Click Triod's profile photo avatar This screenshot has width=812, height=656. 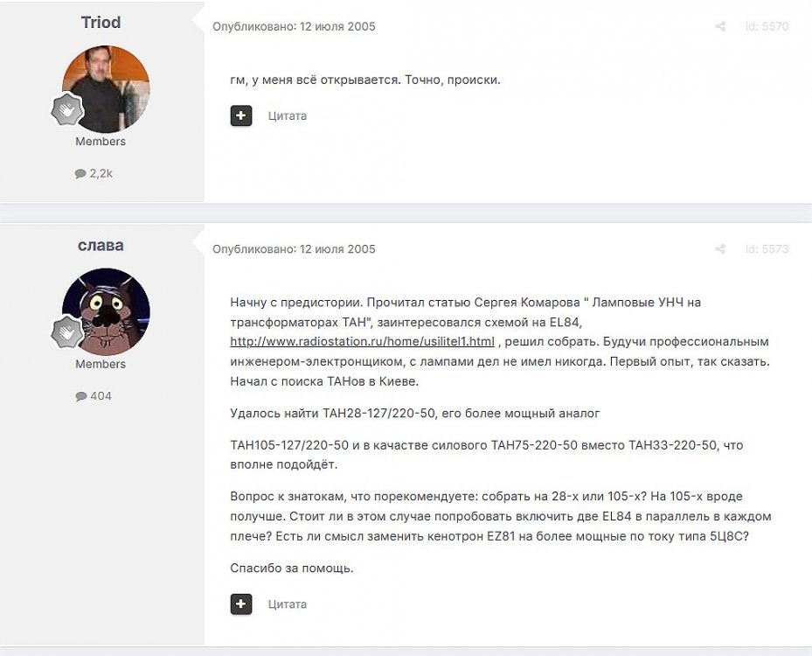[106, 89]
